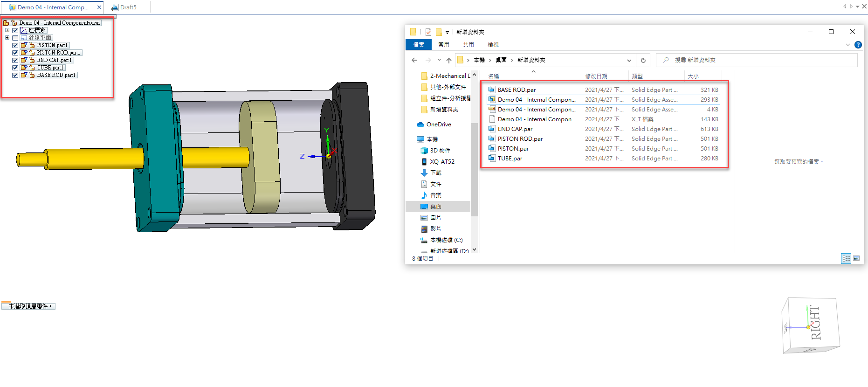Hide END CAP.par:1 using its checkbox
The height and width of the screenshot is (387, 868).
[x=15, y=60]
